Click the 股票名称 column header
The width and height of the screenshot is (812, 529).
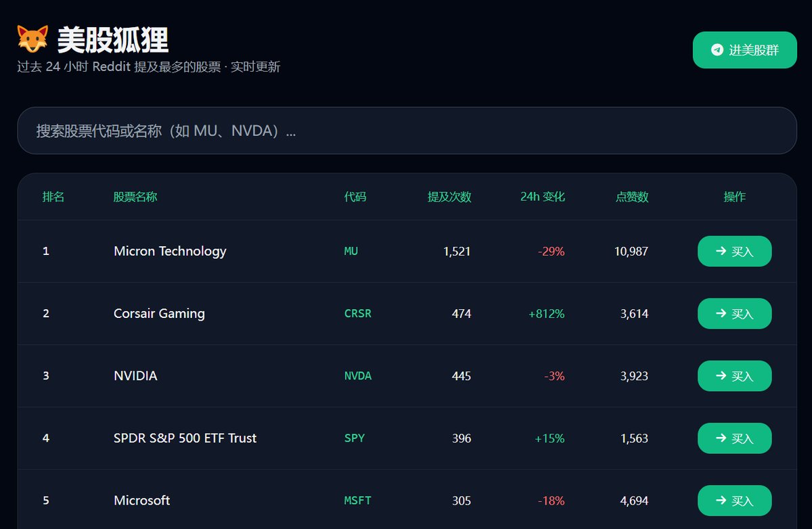pyautogui.click(x=135, y=197)
